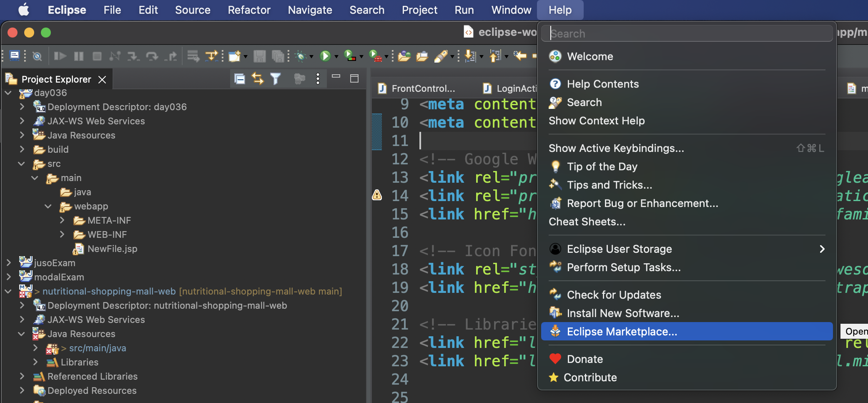
Task: Click the Debug bug icon
Action: [x=301, y=56]
